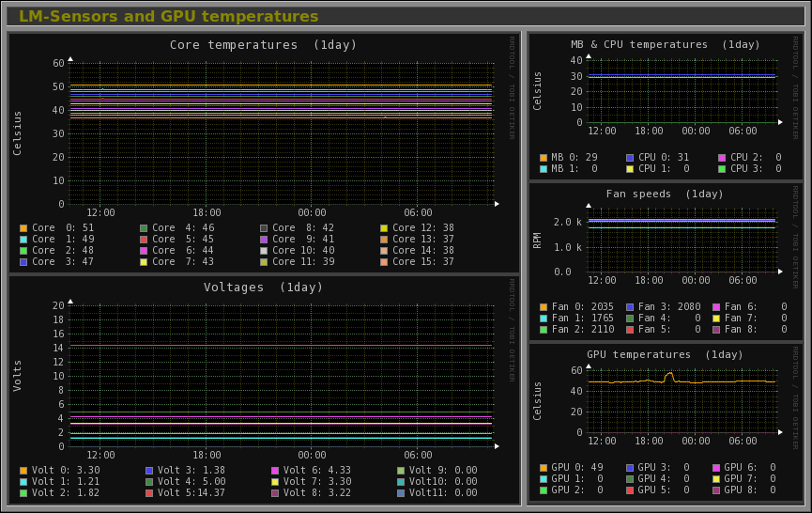
Task: Click the 'Volt 0: 3.30' legend entry
Action: click(x=60, y=471)
